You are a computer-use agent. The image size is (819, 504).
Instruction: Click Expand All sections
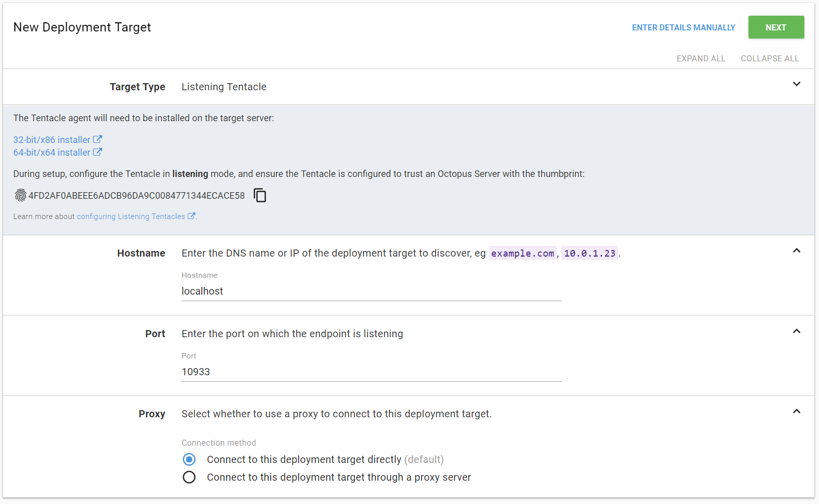pos(700,58)
